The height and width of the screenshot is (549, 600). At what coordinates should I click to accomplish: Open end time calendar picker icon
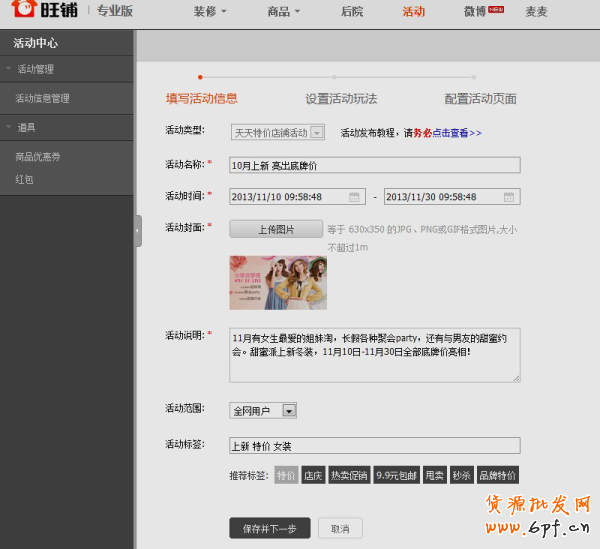(x=508, y=197)
